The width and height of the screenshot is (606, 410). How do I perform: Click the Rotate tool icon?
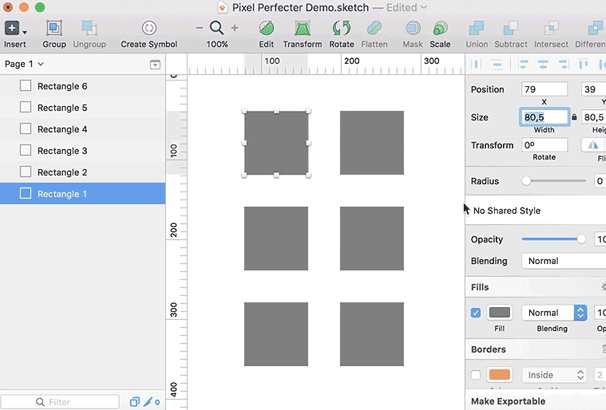tap(341, 28)
